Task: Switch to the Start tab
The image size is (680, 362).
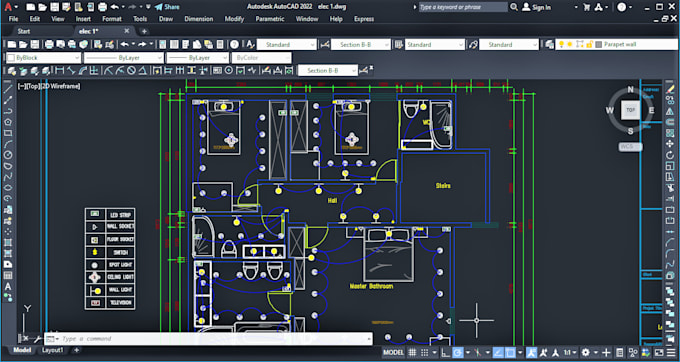Action: tap(24, 31)
